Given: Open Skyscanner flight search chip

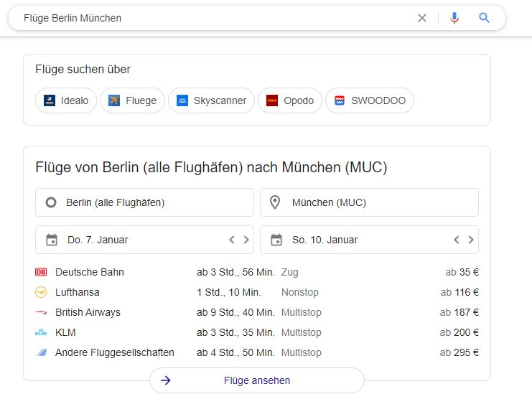Looking at the screenshot, I should [x=211, y=100].
